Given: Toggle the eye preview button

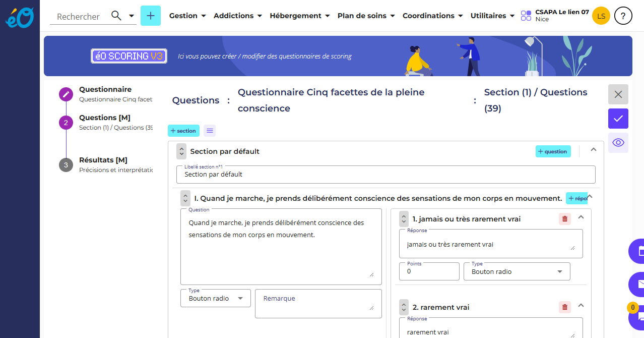Looking at the screenshot, I should [x=618, y=143].
